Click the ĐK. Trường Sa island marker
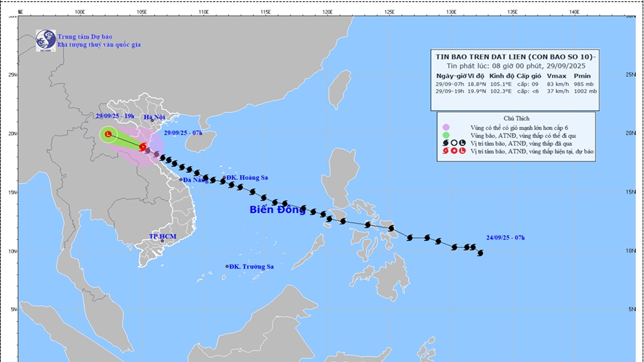Viewport: 644px width, 362px height. (x=227, y=266)
